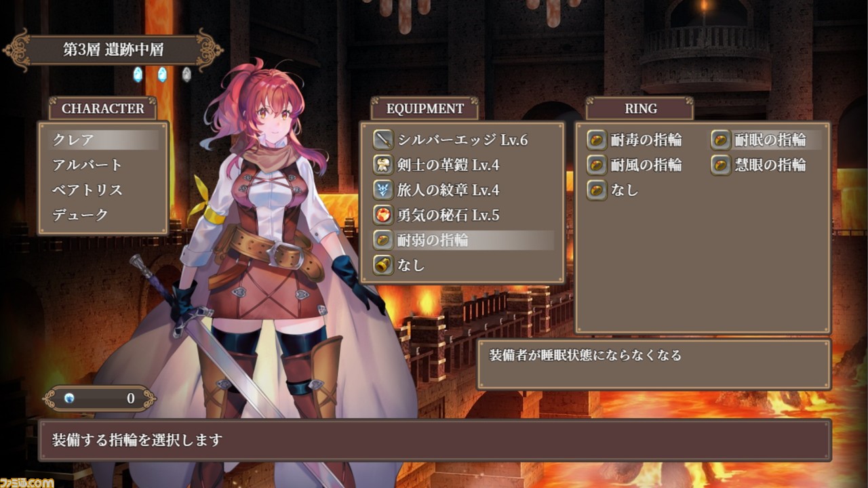Select the 耐眠の指輪 ring
Viewport: 868px width, 488px height.
(x=766, y=140)
